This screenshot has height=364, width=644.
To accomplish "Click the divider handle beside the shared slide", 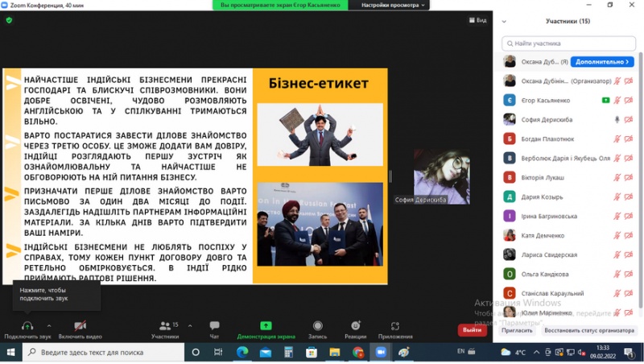I will pyautogui.click(x=390, y=176).
